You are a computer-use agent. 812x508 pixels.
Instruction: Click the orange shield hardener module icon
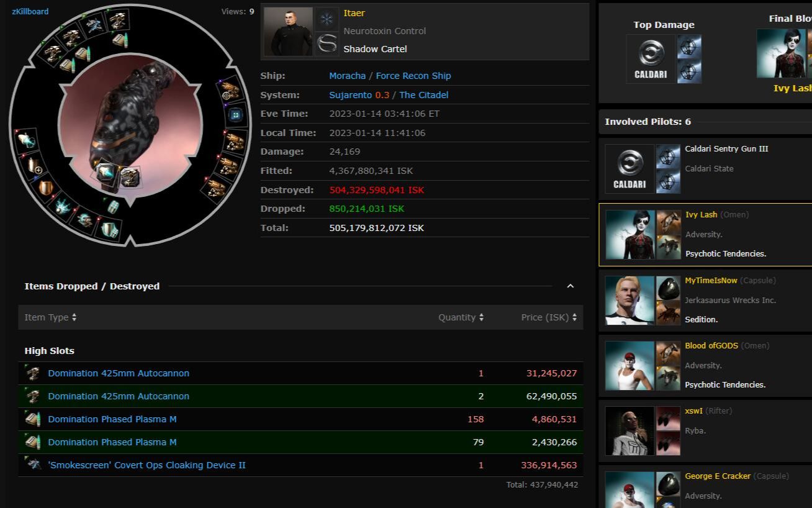coord(46,188)
